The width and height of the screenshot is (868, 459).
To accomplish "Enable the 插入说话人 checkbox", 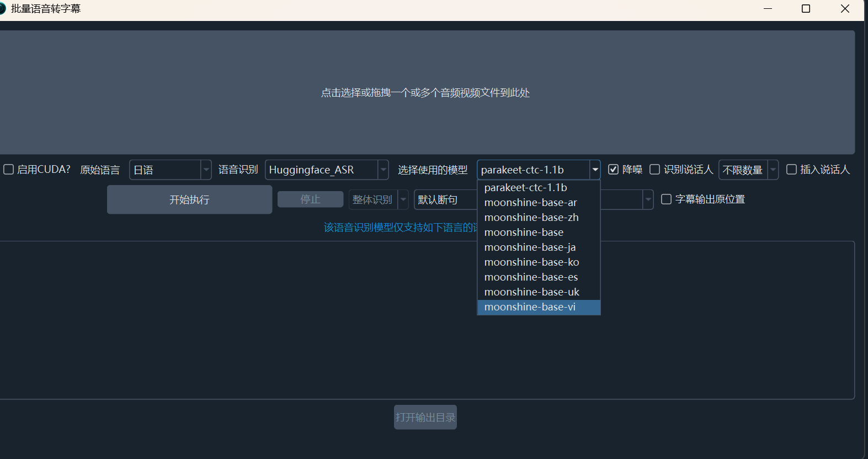I will point(791,170).
